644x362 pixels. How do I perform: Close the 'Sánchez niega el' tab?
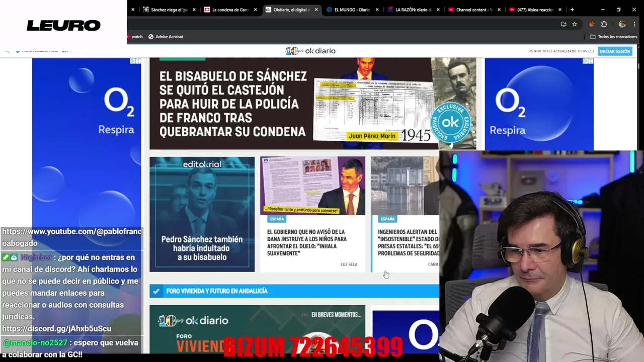point(194,10)
